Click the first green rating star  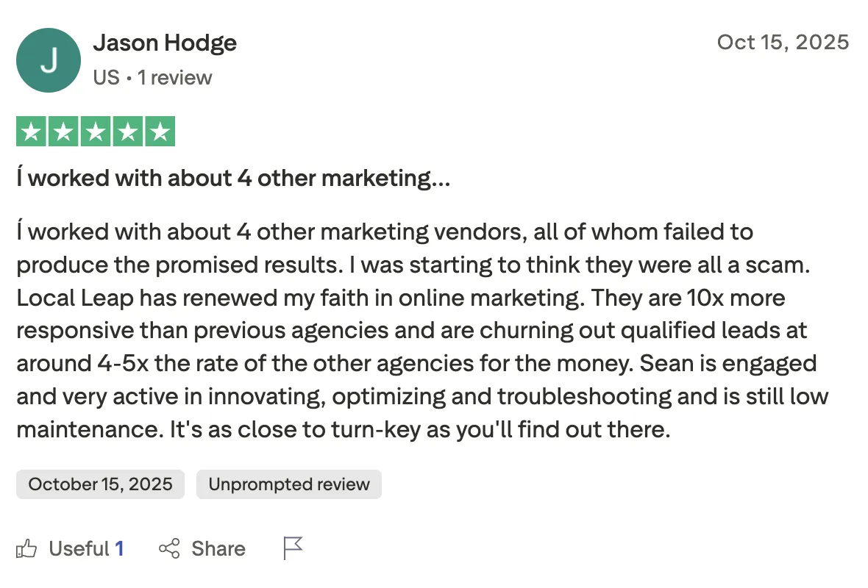click(32, 132)
